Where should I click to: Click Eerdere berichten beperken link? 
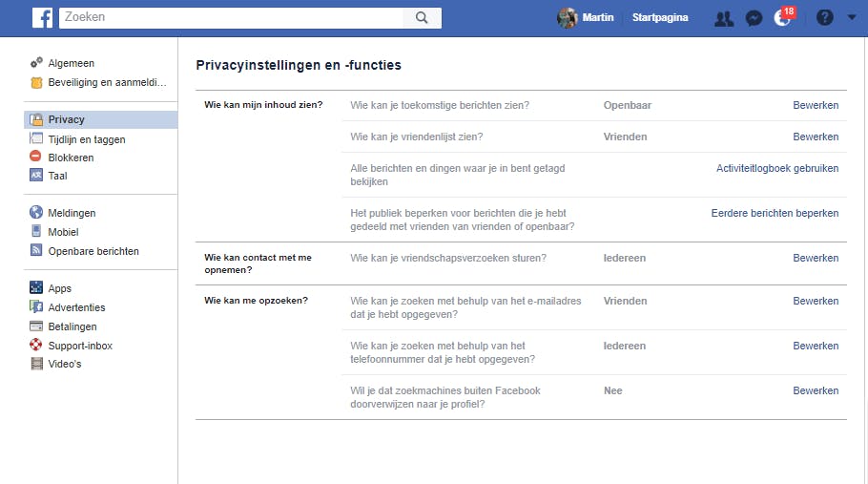click(775, 213)
